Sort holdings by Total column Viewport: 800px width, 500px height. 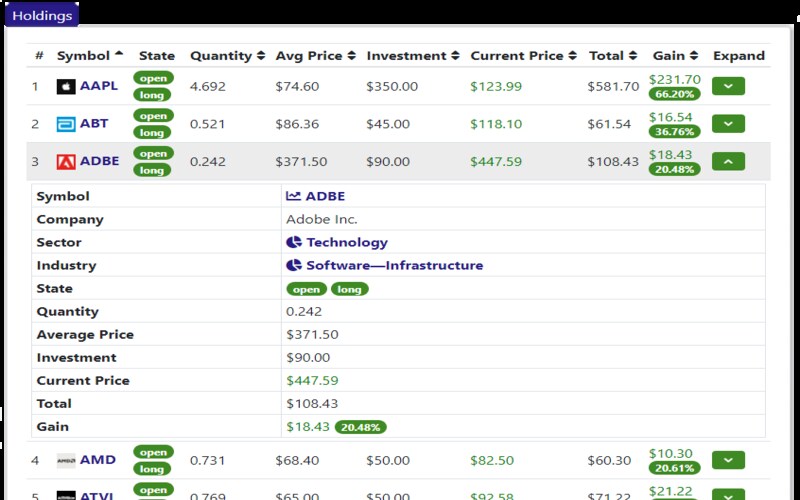coord(613,56)
